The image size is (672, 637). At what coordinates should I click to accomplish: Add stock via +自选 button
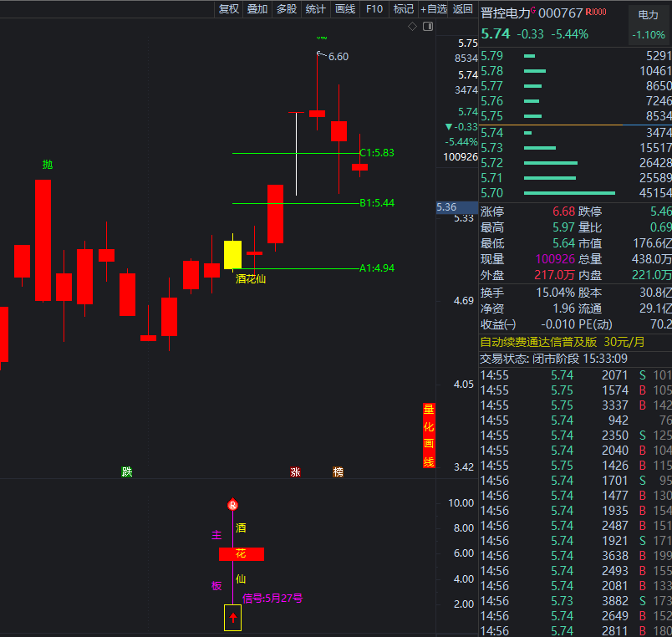click(x=433, y=9)
